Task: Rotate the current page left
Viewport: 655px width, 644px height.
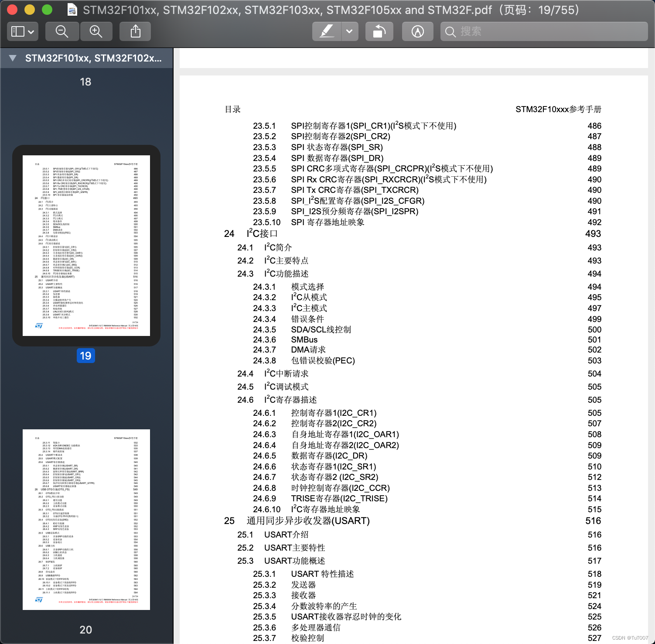Action: point(379,31)
